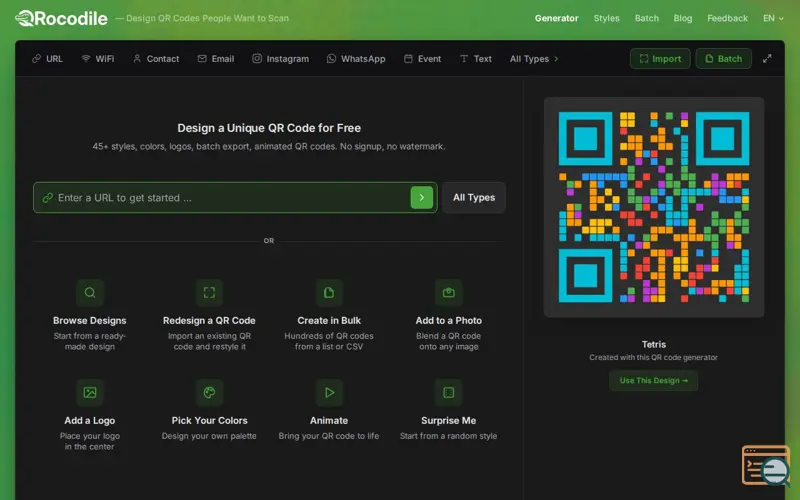Click the Import button
The height and width of the screenshot is (500, 800).
point(660,59)
